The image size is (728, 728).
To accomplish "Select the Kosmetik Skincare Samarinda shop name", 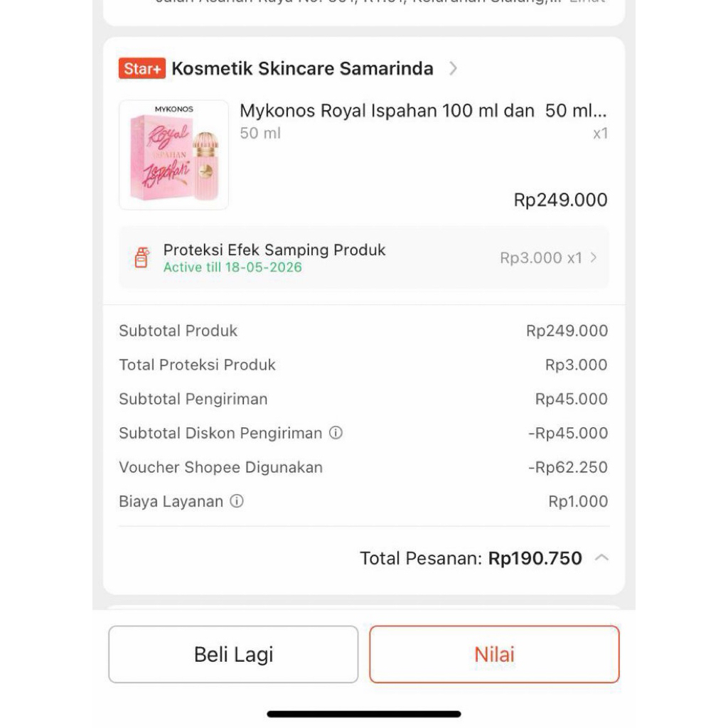I will click(x=301, y=68).
